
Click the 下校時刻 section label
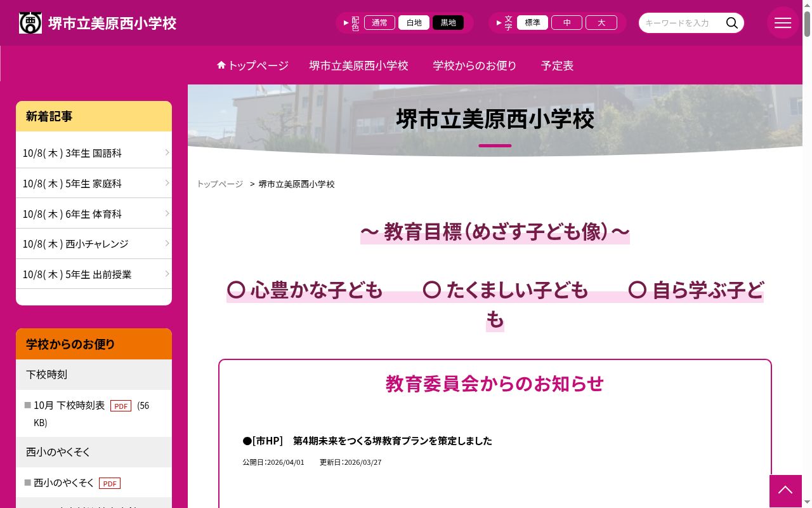click(x=46, y=375)
